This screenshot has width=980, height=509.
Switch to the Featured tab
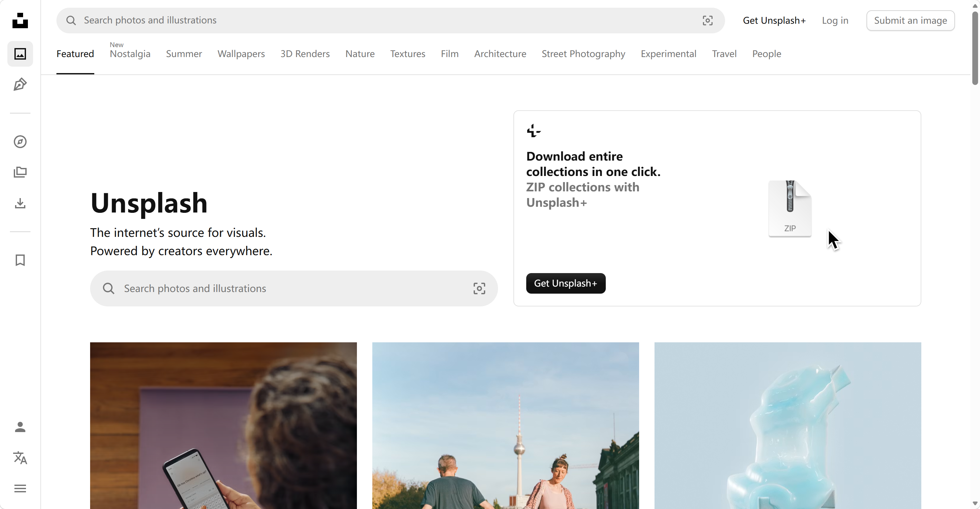tap(75, 54)
